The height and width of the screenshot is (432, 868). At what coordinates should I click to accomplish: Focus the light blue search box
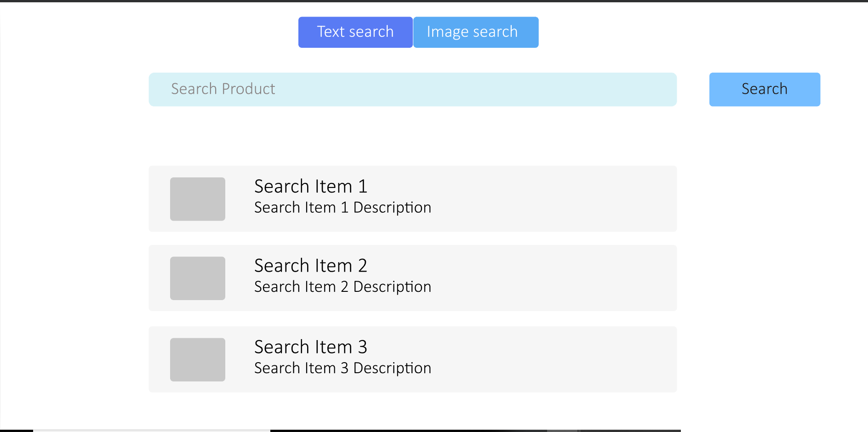[412, 89]
